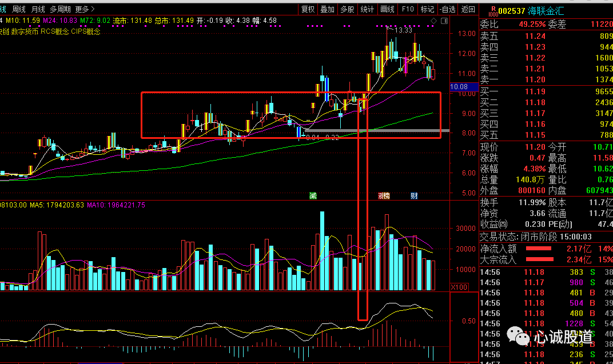This screenshot has width=613, height=364.
Task: Click the RCS概念 concept tag
Action: click(x=55, y=31)
